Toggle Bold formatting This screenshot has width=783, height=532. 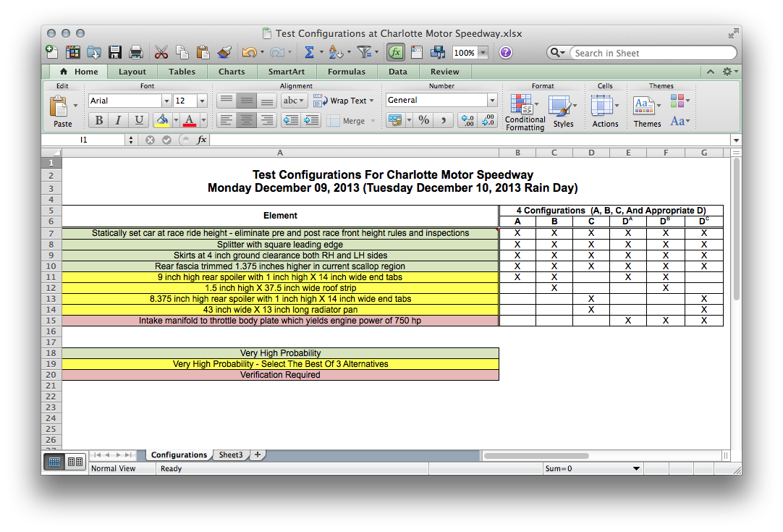[99, 120]
